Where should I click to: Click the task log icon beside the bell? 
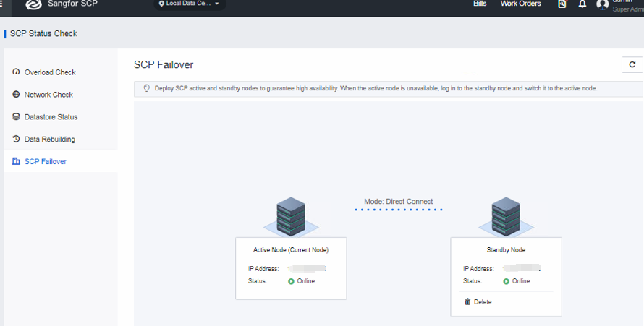click(x=562, y=4)
